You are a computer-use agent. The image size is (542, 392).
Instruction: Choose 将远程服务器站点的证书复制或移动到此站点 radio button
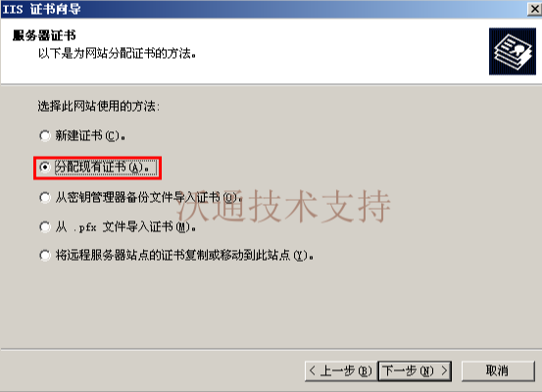tap(44, 256)
